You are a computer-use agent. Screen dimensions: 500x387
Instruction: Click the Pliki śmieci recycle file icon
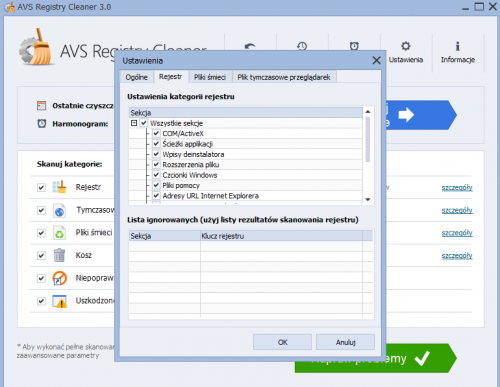59,233
